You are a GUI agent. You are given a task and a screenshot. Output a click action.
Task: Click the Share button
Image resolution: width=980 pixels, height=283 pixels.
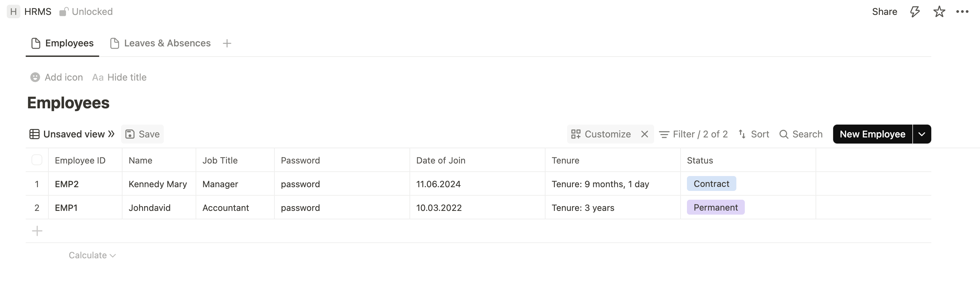(884, 12)
